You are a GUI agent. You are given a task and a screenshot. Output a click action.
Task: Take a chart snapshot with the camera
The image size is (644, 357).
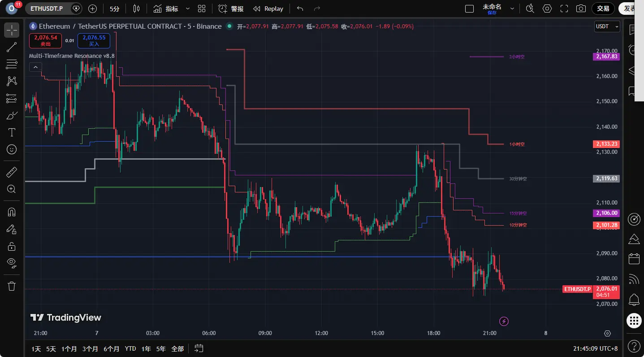[581, 9]
